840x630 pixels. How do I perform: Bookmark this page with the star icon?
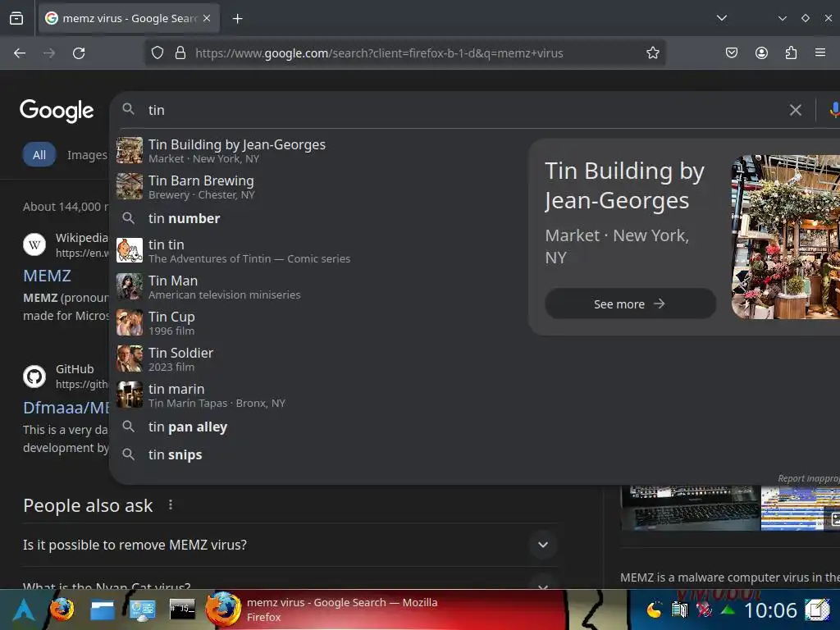(652, 53)
